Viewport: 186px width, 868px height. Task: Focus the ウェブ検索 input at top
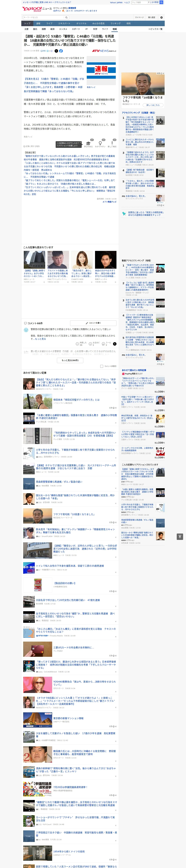click(139, 2)
